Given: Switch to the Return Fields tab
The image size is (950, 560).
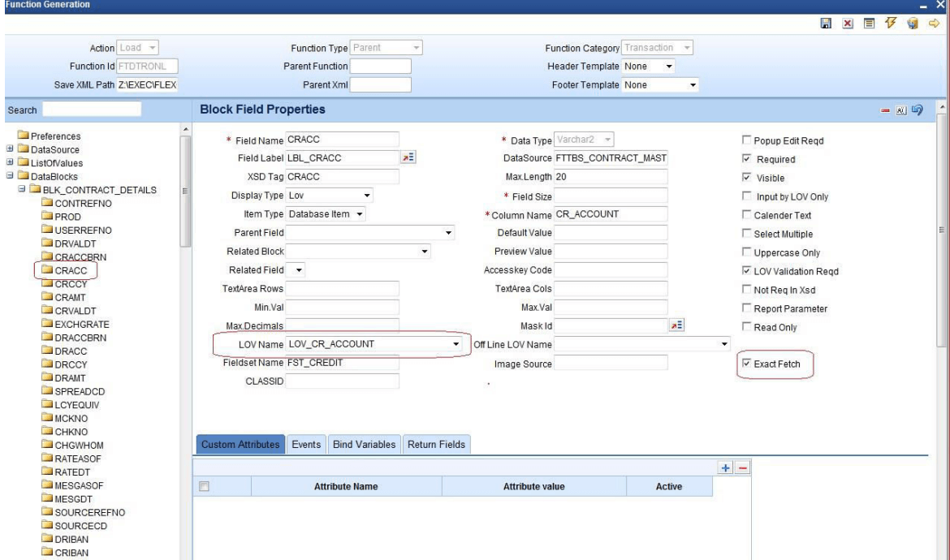Looking at the screenshot, I should [436, 445].
